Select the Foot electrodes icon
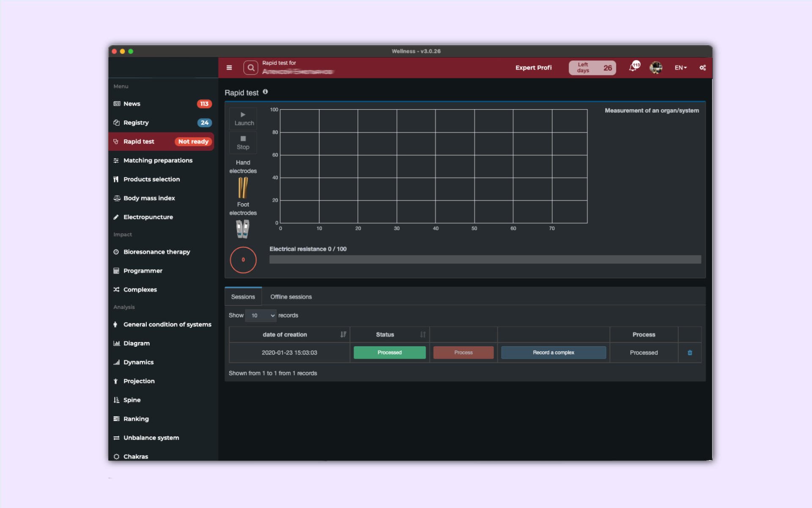 243,229
